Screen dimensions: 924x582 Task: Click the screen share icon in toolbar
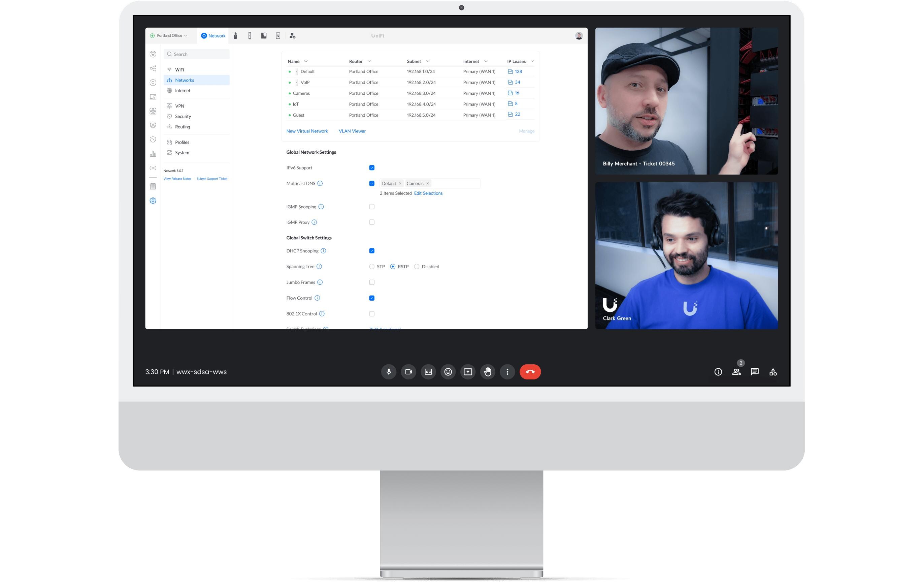(x=468, y=371)
